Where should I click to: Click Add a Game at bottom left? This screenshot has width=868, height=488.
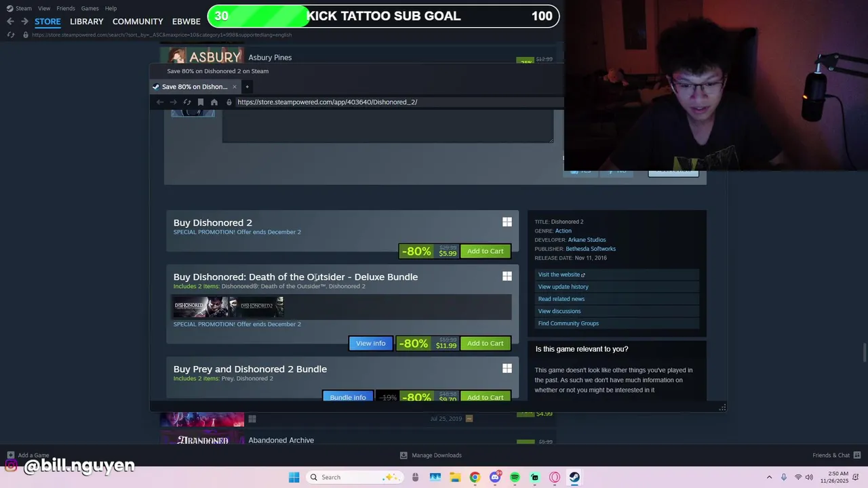(x=28, y=455)
